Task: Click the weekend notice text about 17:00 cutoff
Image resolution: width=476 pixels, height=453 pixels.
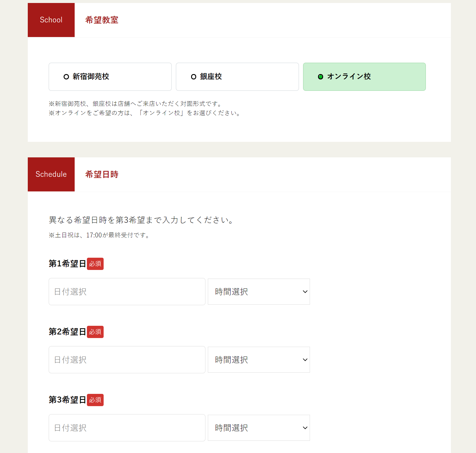Action: pos(99,235)
